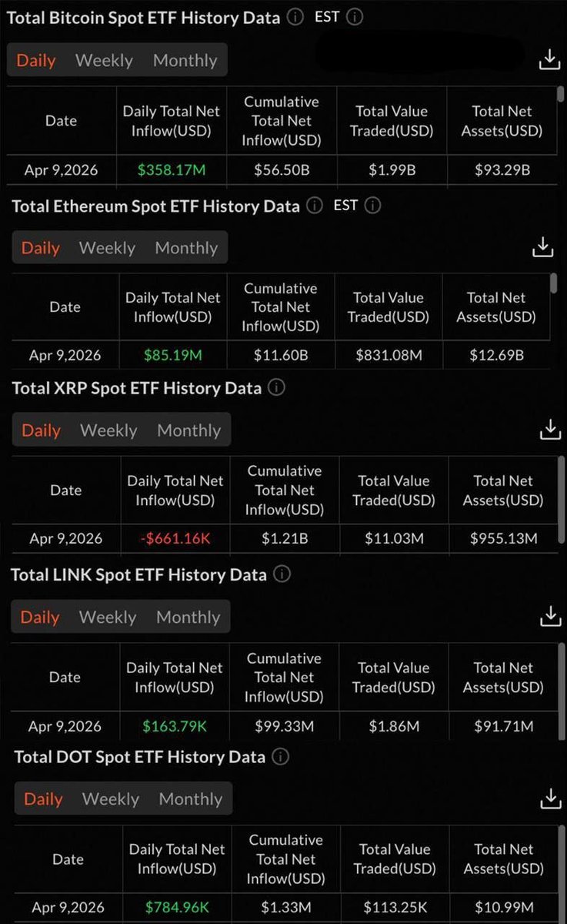The width and height of the screenshot is (567, 924).
Task: Download XRP Spot ETF history data
Action: [x=550, y=430]
